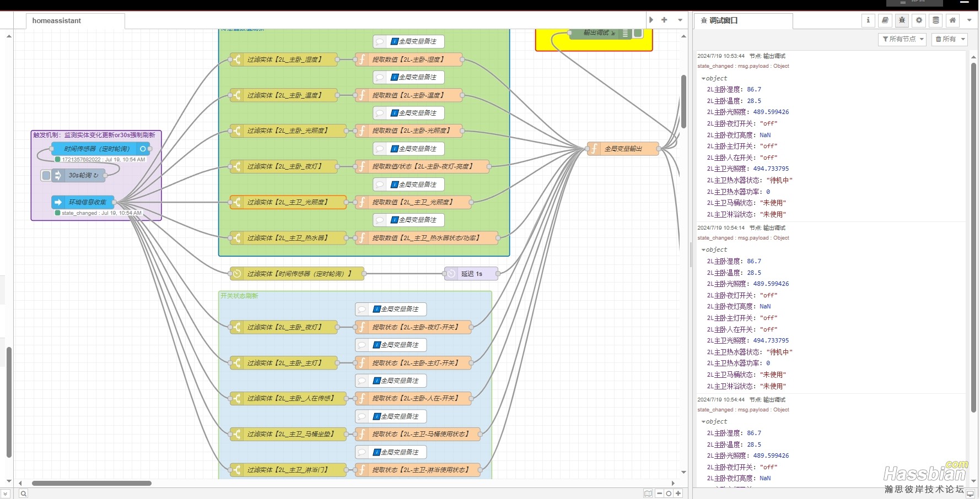980x499 pixels.
Task: Select the 开关状态刷新 group label
Action: click(x=239, y=296)
